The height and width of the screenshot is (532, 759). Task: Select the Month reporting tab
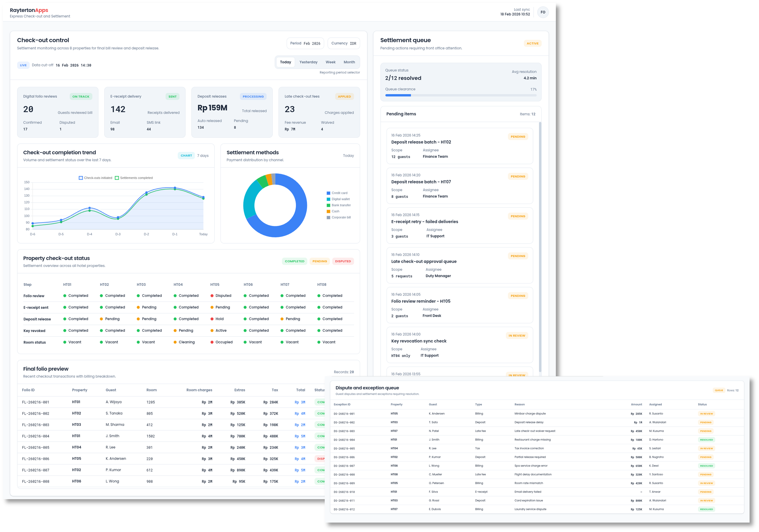(349, 62)
